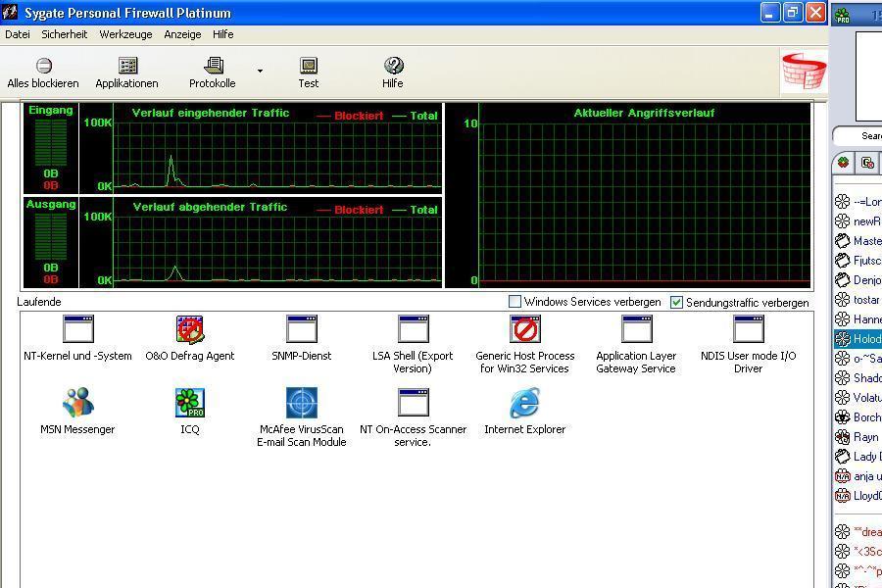882x588 pixels.
Task: Enable Windows Services verbergen checkbox
Action: (514, 302)
